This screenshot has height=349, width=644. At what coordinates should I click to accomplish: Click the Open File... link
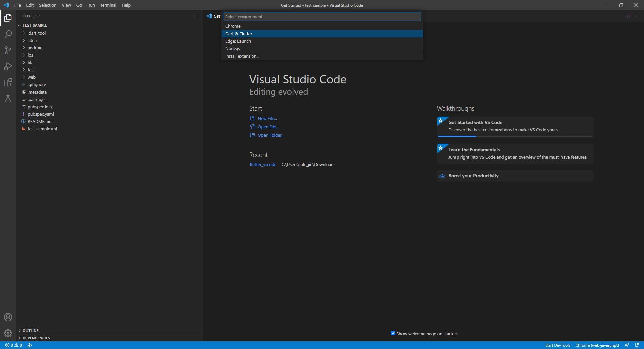click(x=268, y=127)
